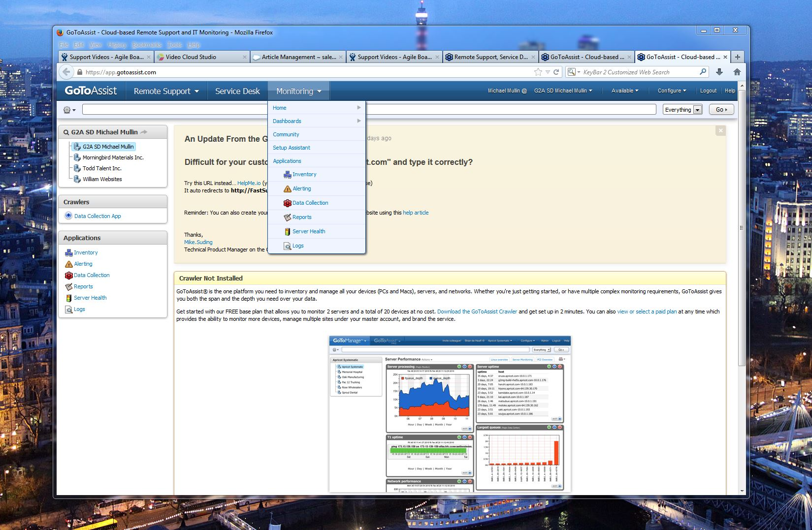Switch to the Article Management tab
The height and width of the screenshot is (530, 812).
tap(298, 57)
